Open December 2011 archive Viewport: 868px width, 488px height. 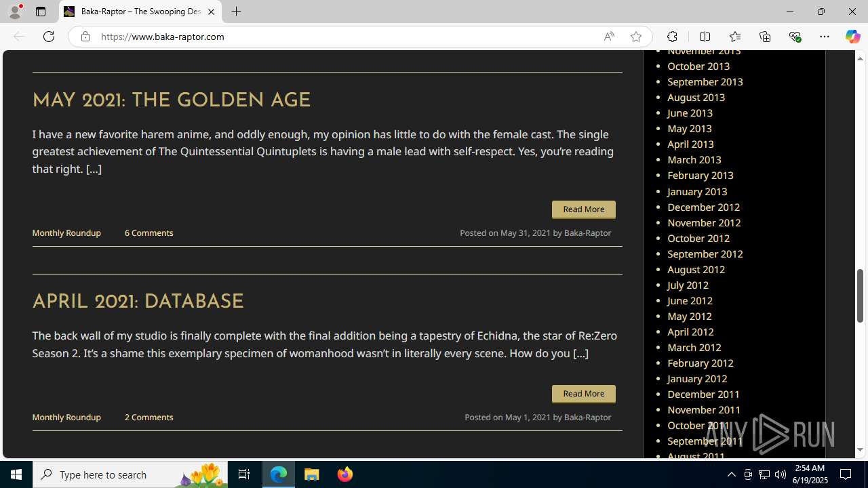pos(704,394)
